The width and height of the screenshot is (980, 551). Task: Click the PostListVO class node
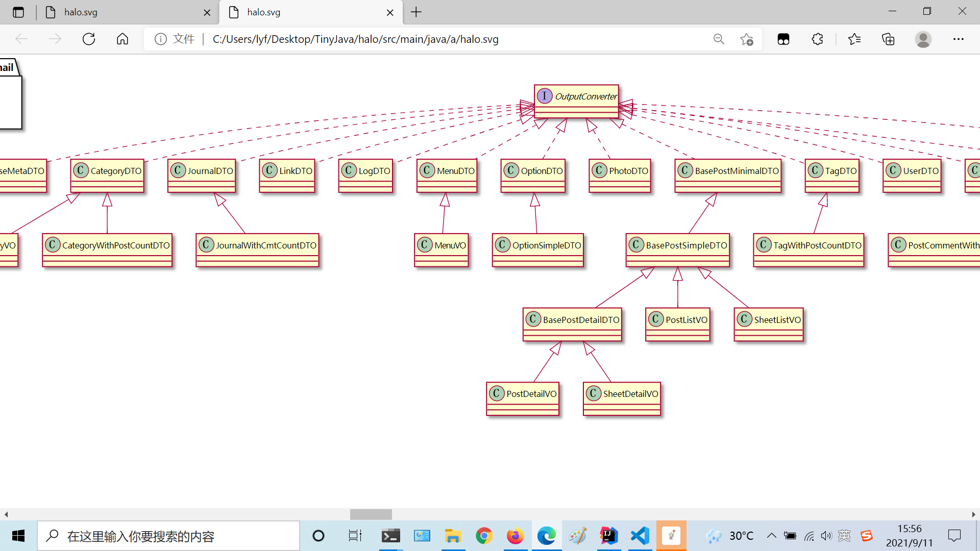[x=678, y=324]
